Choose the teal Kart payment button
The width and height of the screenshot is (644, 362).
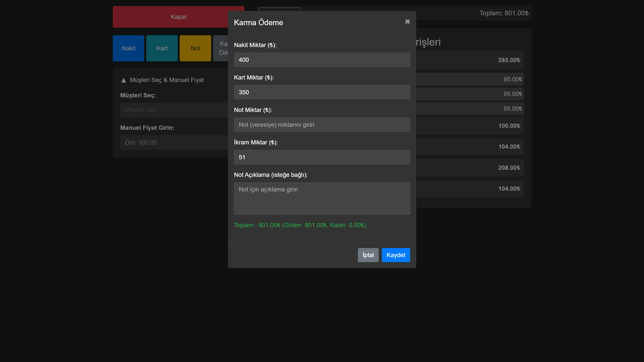pyautogui.click(x=162, y=48)
